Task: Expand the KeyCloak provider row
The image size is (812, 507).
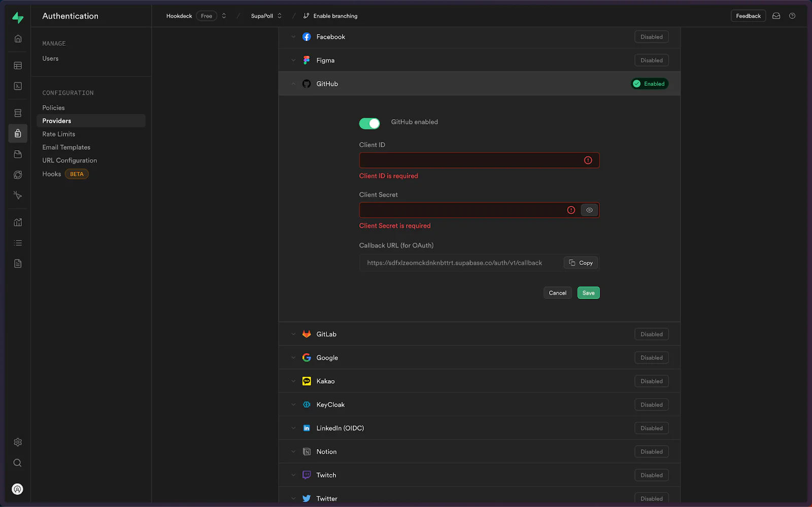Action: (479, 404)
